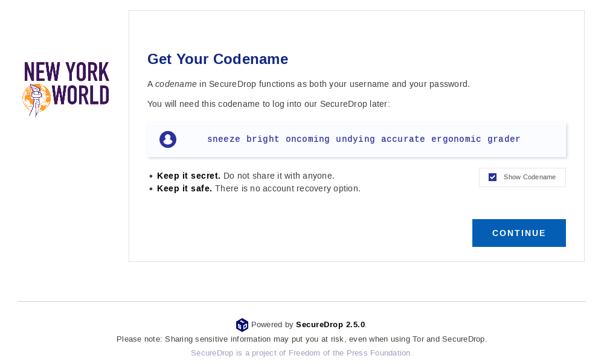Click the italicized word codename
This screenshot has width=604, height=364.
(x=176, y=84)
